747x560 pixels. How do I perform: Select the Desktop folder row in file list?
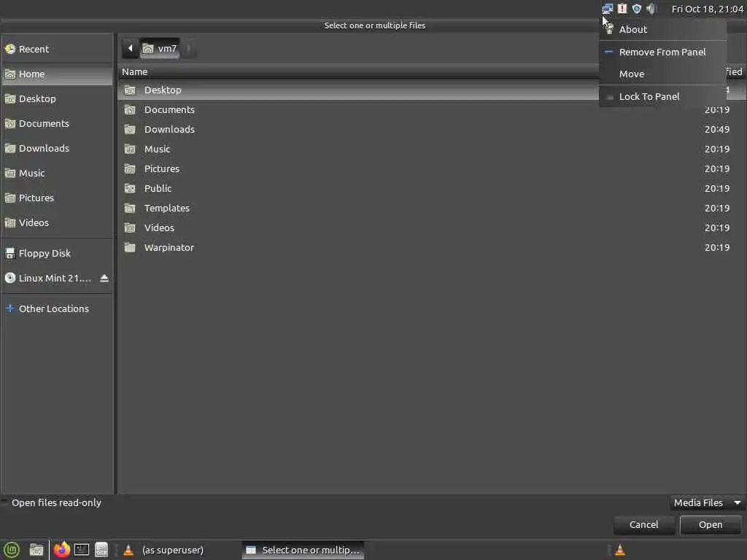(357, 90)
